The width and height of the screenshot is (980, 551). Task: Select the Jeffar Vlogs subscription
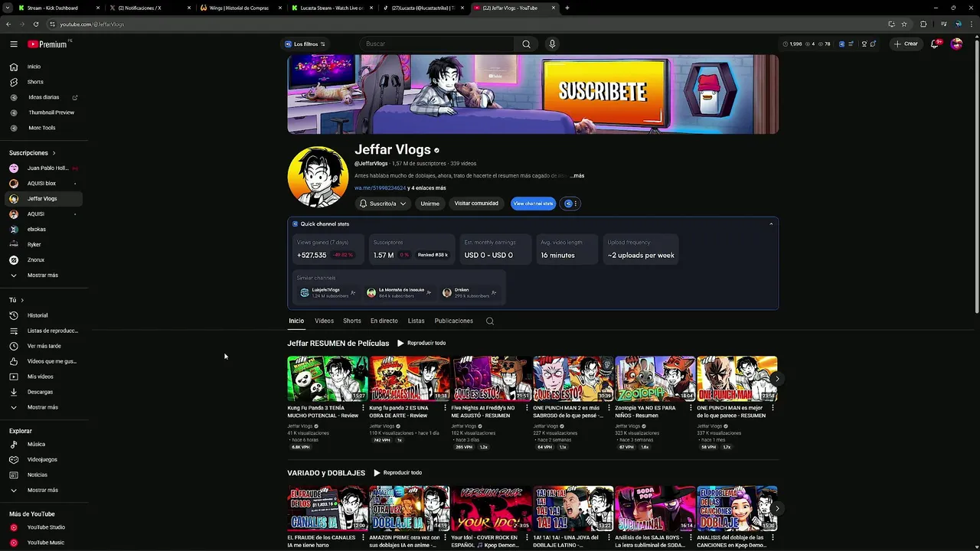[44, 198]
